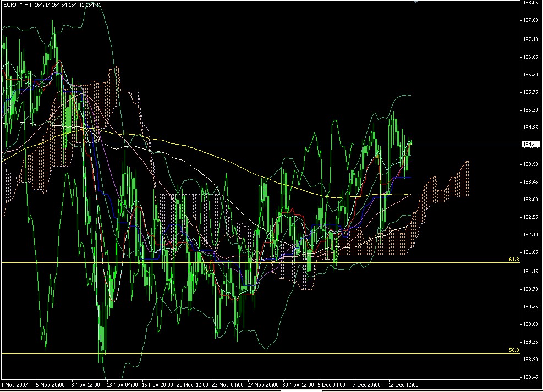The height and width of the screenshot is (392, 543).
Task: Click the 5 Dec 04:00 time label
Action: point(332,385)
